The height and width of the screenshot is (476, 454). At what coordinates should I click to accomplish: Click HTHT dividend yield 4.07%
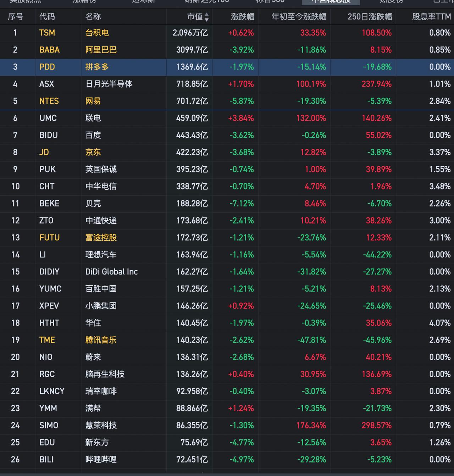[x=440, y=323]
